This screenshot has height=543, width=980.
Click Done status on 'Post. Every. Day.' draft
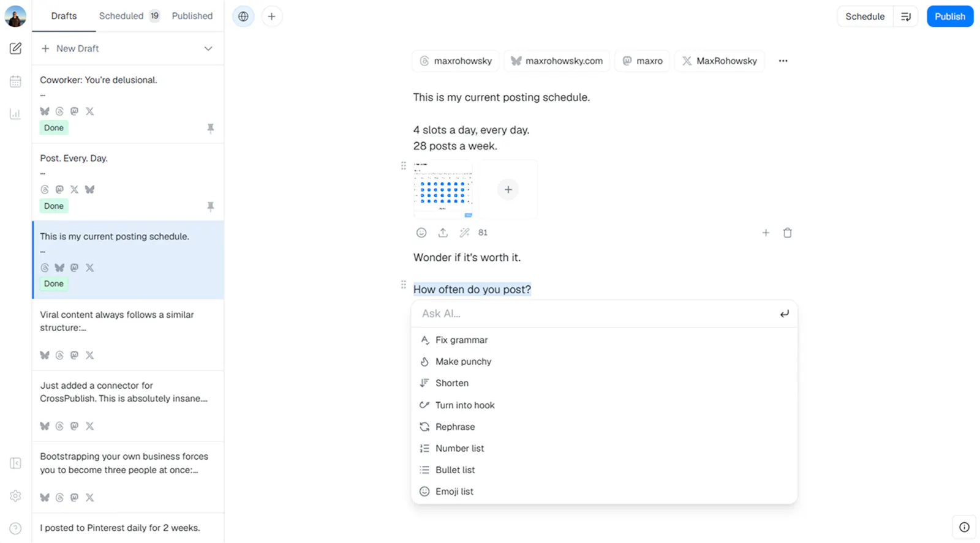click(x=54, y=206)
